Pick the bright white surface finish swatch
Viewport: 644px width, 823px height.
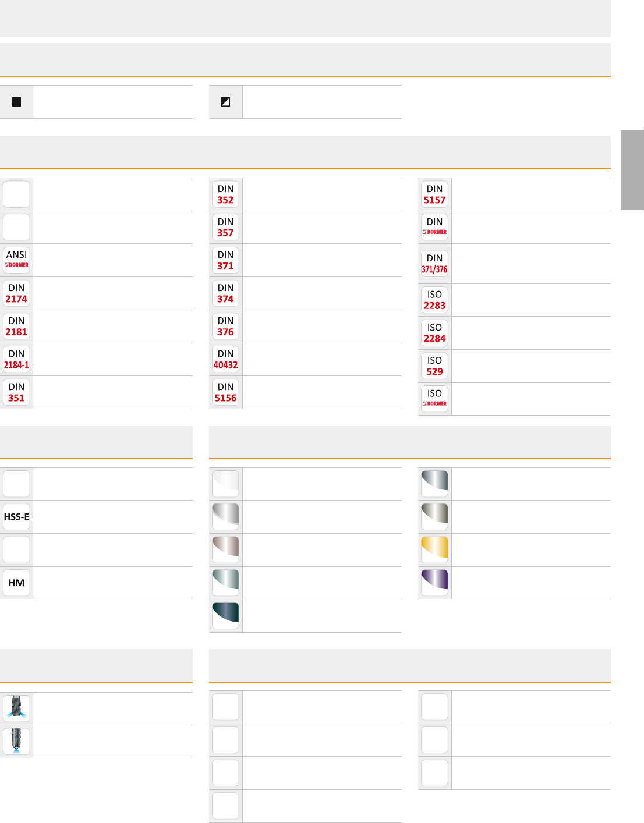pyautogui.click(x=225, y=484)
